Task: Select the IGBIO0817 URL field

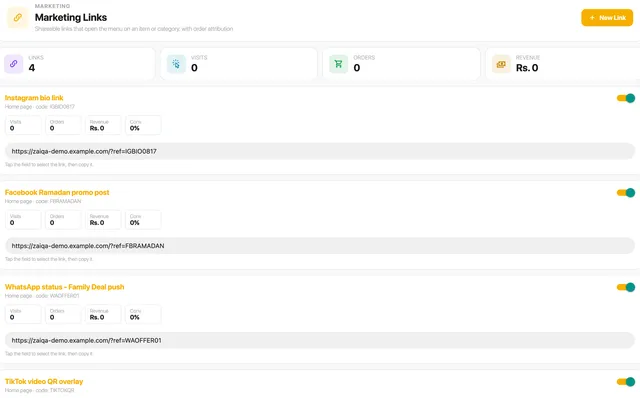Action: 320,151
